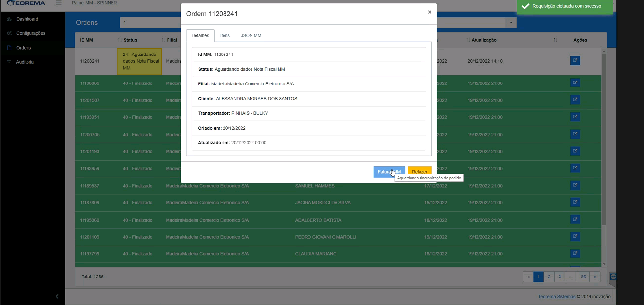Switch to the Detalhes tab
This screenshot has width=644, height=305.
200,36
